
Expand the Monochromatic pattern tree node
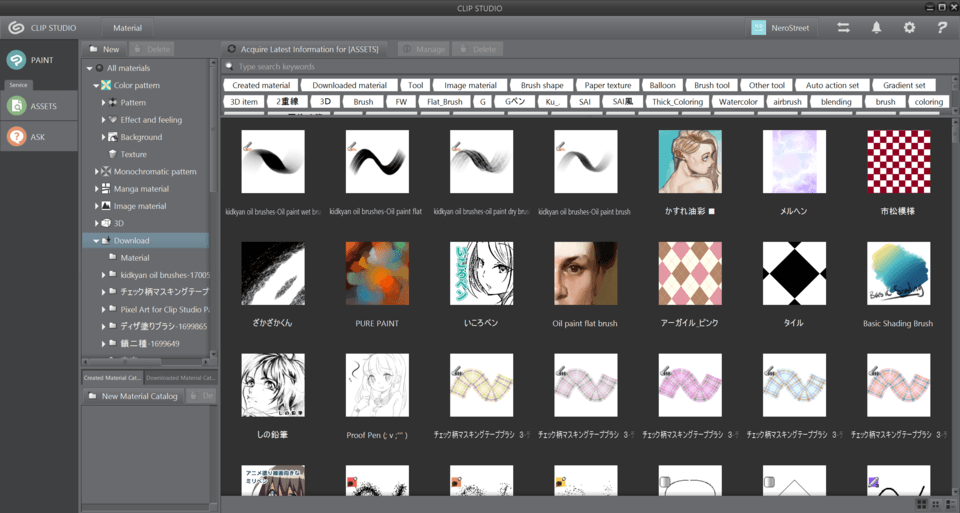(96, 172)
